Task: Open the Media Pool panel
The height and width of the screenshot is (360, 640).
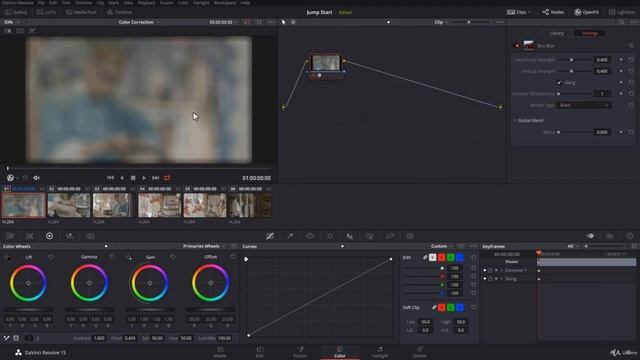Action: tap(81, 12)
